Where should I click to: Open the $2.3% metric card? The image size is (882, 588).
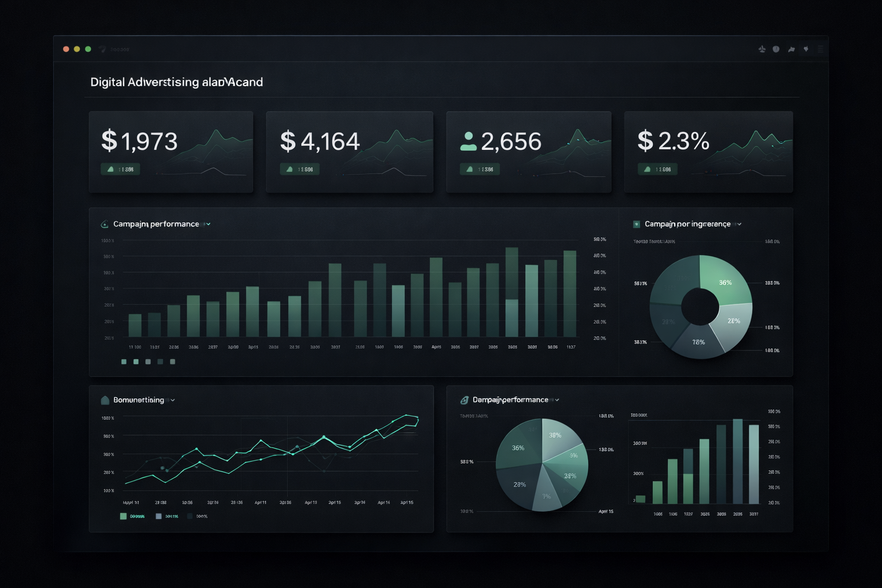coord(708,152)
